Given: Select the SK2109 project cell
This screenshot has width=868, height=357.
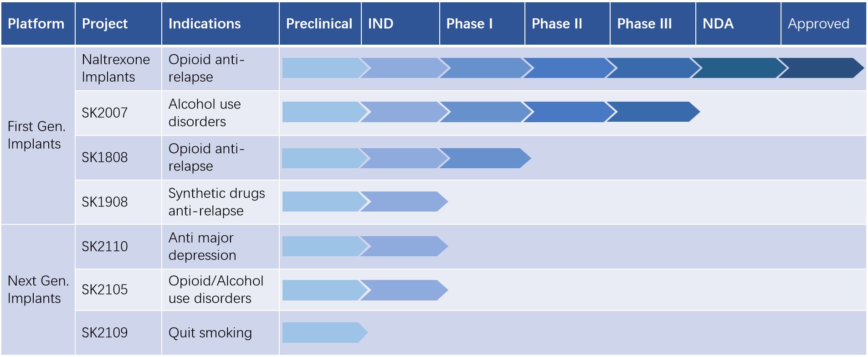Looking at the screenshot, I should tap(105, 333).
